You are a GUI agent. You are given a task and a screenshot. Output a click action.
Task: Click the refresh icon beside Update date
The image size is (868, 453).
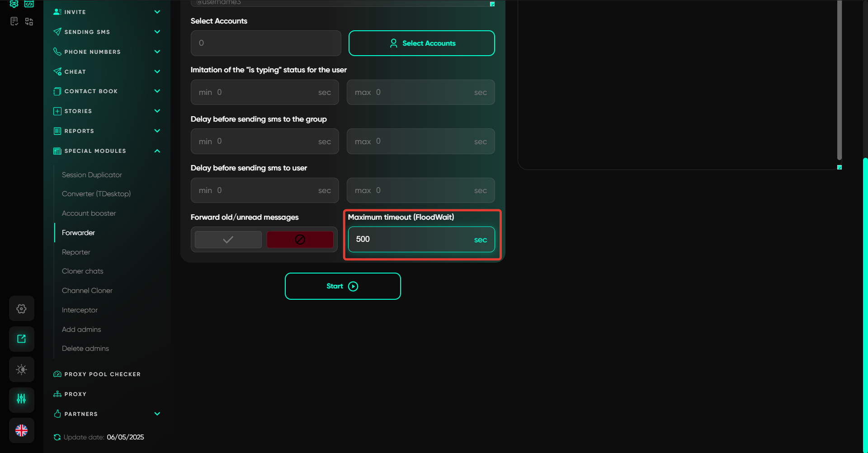click(57, 437)
